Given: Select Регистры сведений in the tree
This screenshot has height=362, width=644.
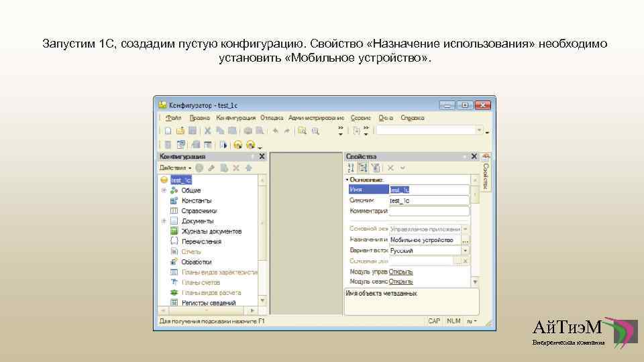Looking at the screenshot, I should click(209, 303).
